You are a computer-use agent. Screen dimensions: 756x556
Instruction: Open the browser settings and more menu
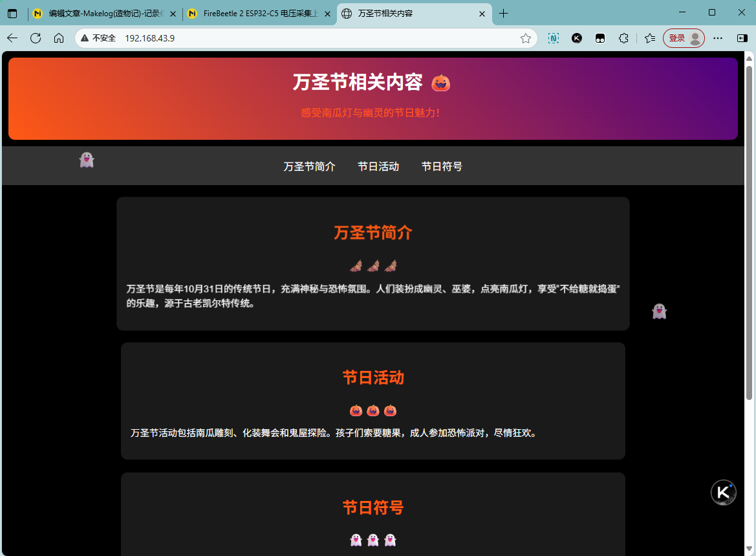pyautogui.click(x=718, y=38)
